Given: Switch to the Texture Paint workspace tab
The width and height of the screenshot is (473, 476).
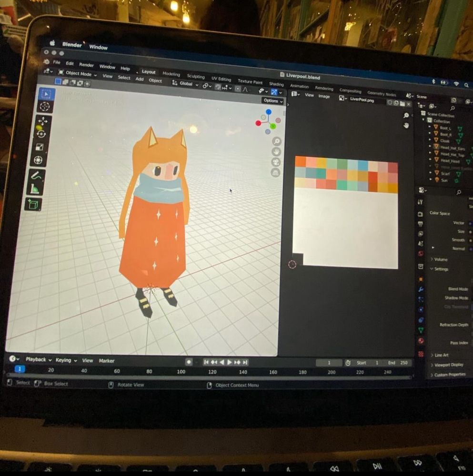Looking at the screenshot, I should point(250,81).
